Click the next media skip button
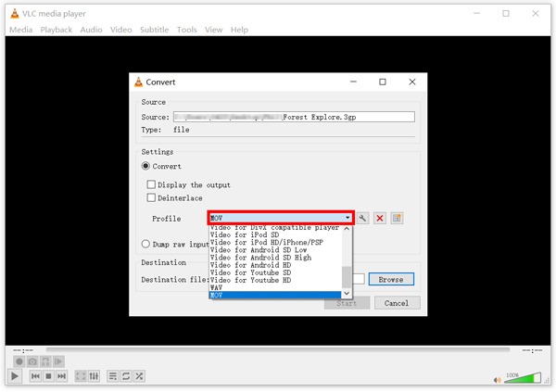The image size is (556, 392). [62, 376]
